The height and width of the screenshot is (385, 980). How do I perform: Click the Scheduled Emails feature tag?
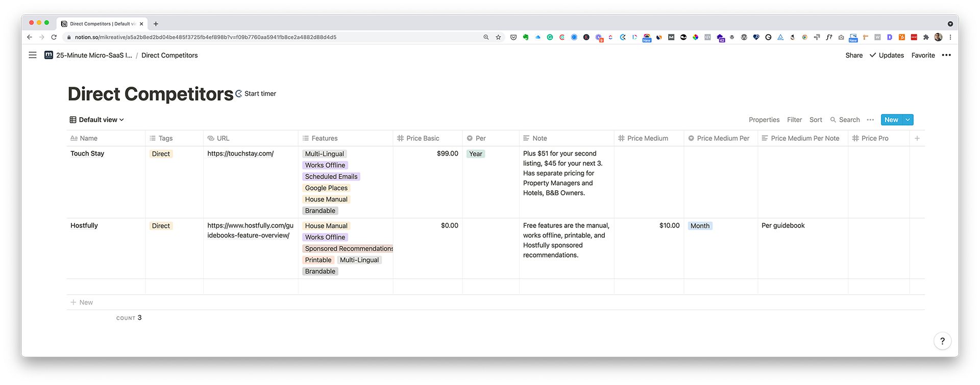331,176
